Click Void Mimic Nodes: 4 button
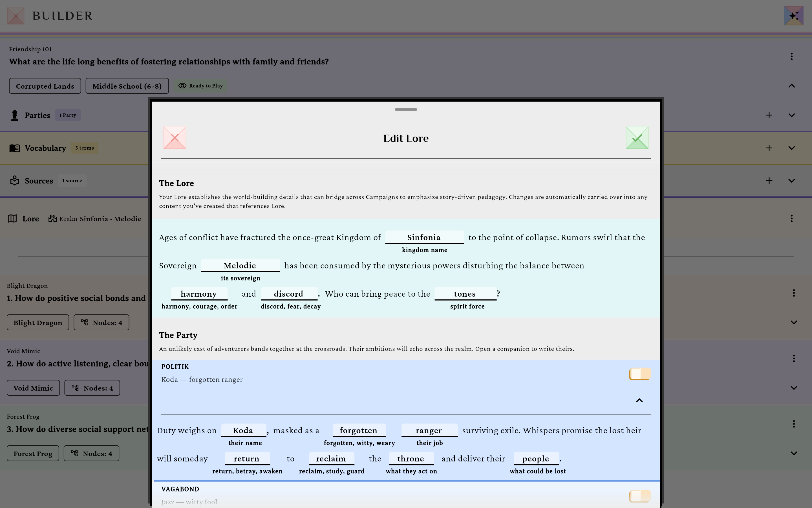812x508 pixels. (x=92, y=388)
